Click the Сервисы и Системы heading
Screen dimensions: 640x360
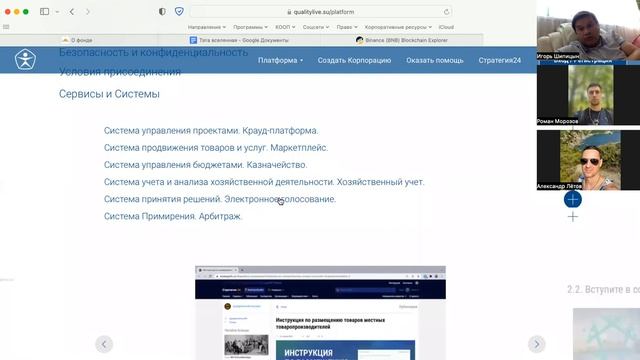109,94
